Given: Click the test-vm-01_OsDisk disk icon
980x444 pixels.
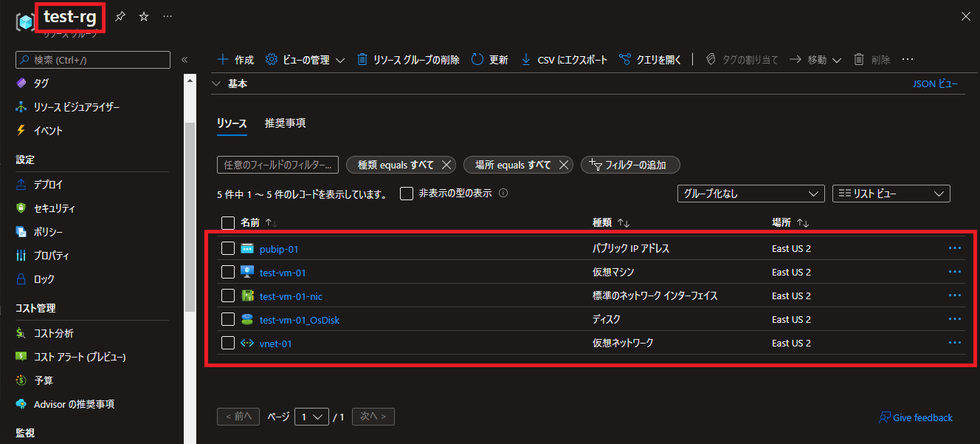Looking at the screenshot, I should 247,320.
